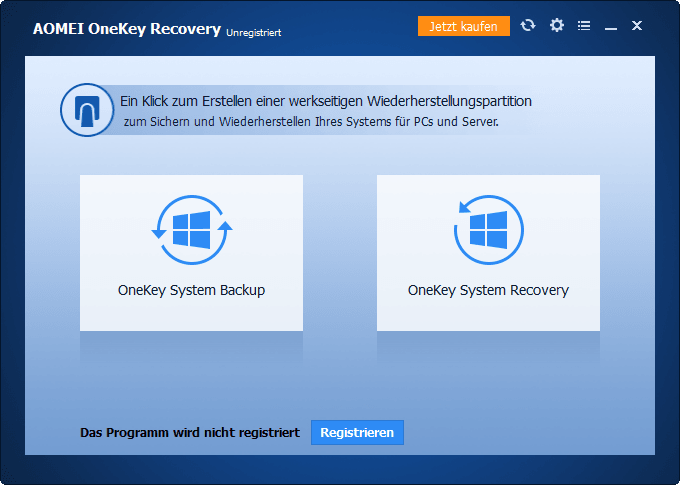
Task: Select the OneKey System Backup label
Action: (191, 290)
